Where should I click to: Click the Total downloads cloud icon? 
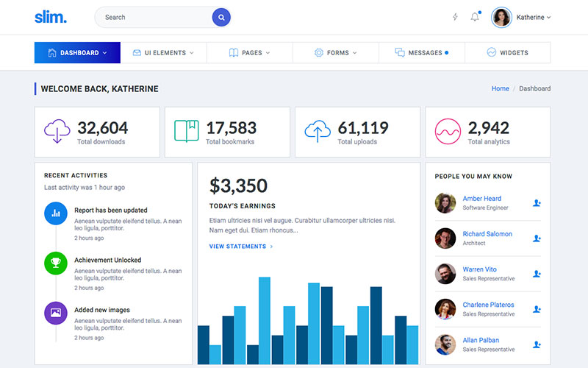tap(57, 131)
